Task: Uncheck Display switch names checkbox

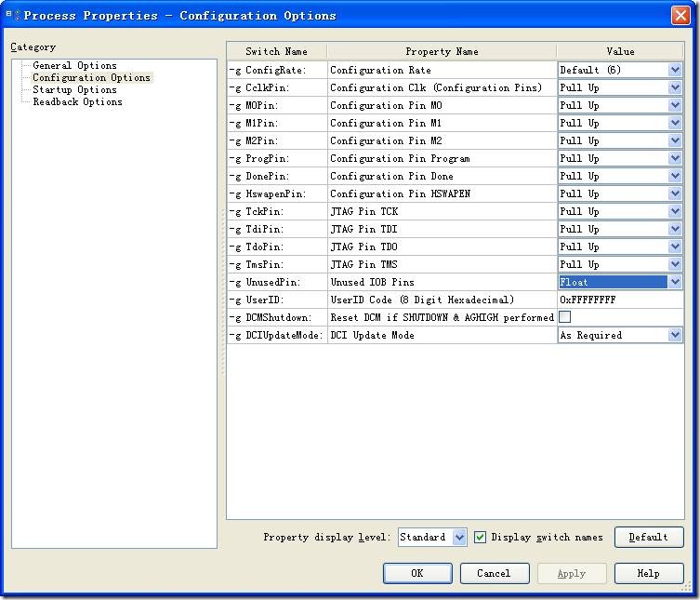Action: pos(481,537)
